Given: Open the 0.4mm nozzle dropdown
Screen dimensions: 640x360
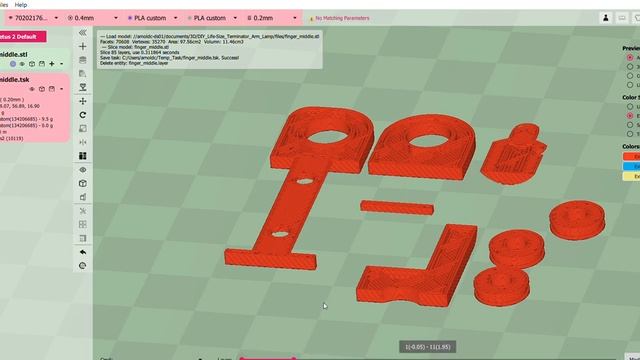Looking at the screenshot, I should click(x=93, y=18).
